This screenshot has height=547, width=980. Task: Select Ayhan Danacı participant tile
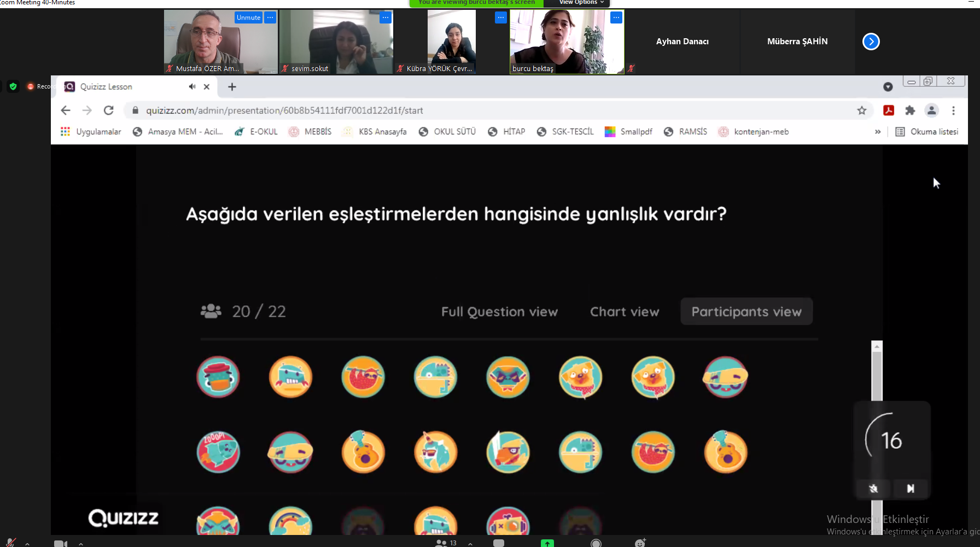(682, 42)
